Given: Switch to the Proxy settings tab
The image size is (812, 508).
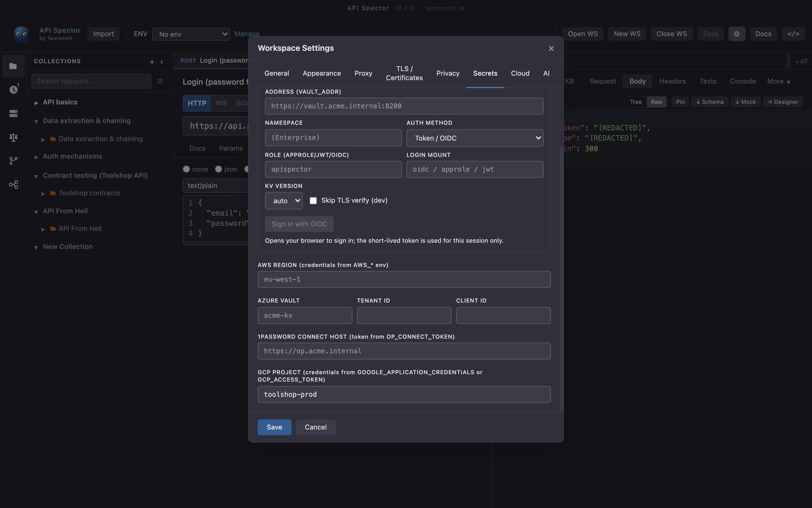Looking at the screenshot, I should point(363,73).
